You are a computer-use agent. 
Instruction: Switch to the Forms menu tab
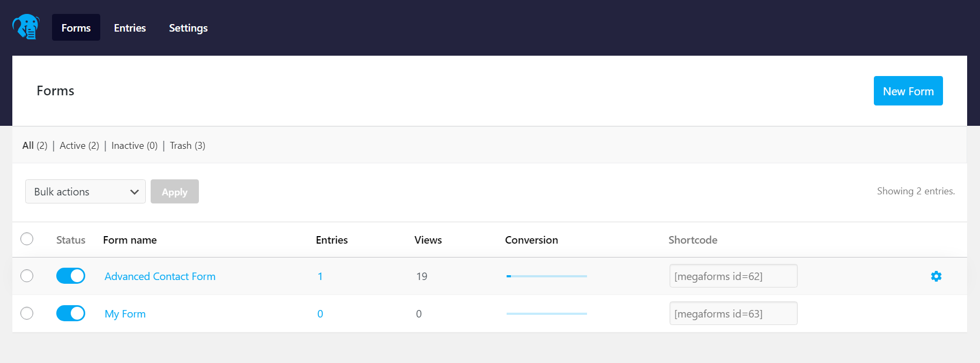[x=76, y=28]
